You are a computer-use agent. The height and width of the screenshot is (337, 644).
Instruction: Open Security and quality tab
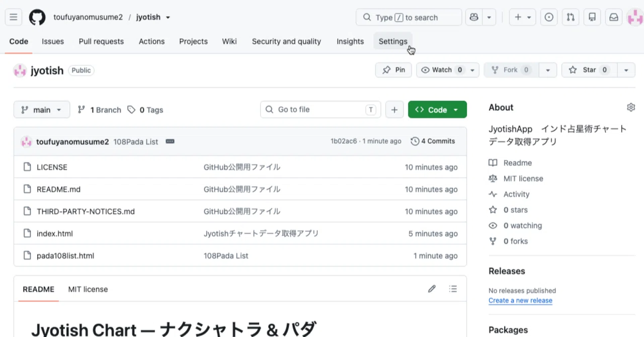(x=286, y=41)
